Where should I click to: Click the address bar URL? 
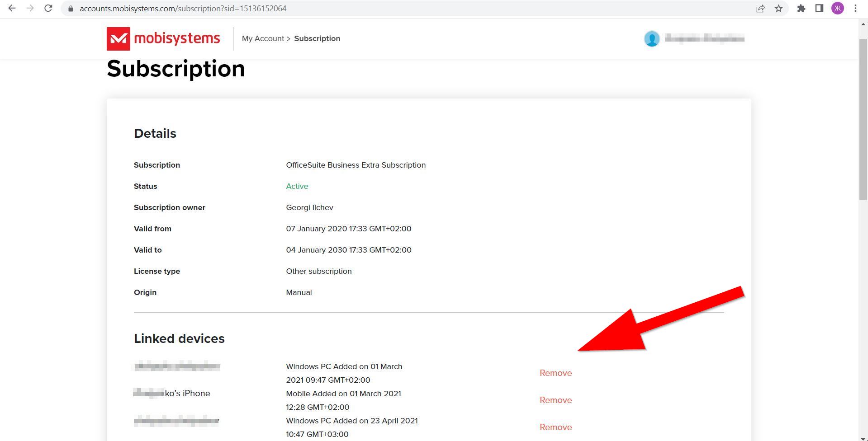[183, 9]
